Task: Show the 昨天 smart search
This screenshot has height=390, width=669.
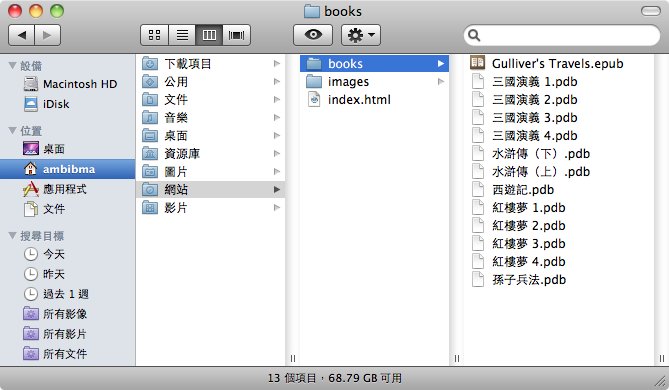Action: pyautogui.click(x=67, y=274)
